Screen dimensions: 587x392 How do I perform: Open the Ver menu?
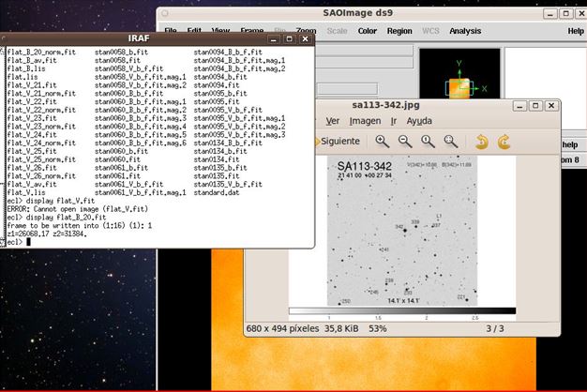click(332, 121)
